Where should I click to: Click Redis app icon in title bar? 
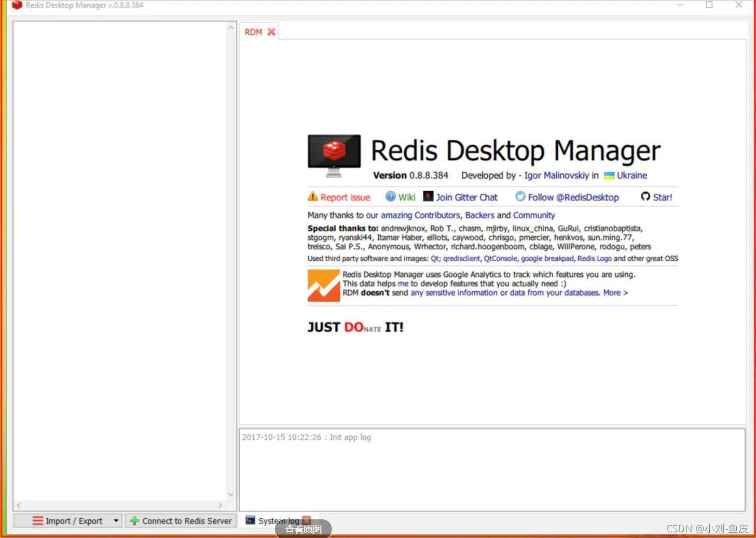click(17, 5)
